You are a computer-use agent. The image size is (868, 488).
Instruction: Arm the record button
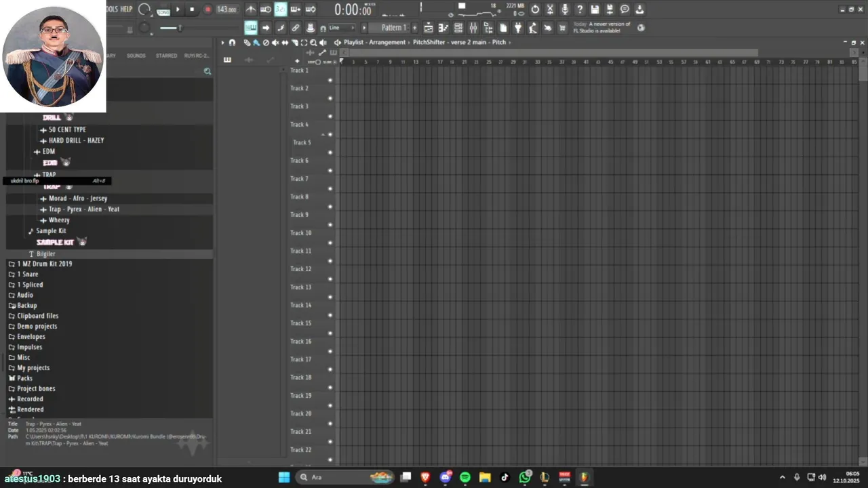tap(208, 9)
